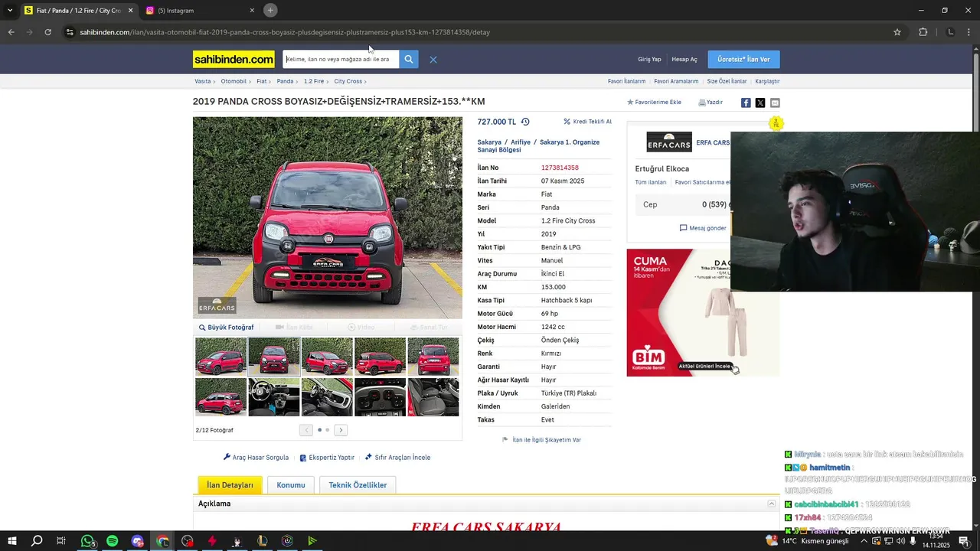This screenshot has height=551, width=980.
Task: Select the Teknik Özellikler tab
Action: (x=358, y=485)
